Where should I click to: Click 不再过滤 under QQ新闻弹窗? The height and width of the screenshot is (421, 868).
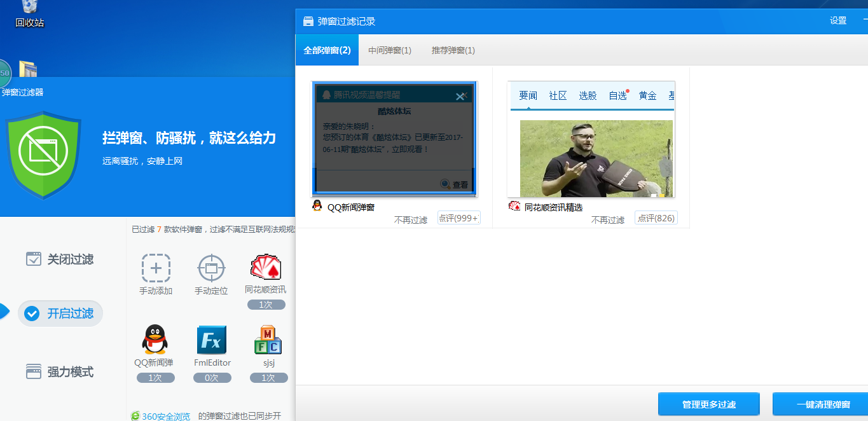click(411, 220)
